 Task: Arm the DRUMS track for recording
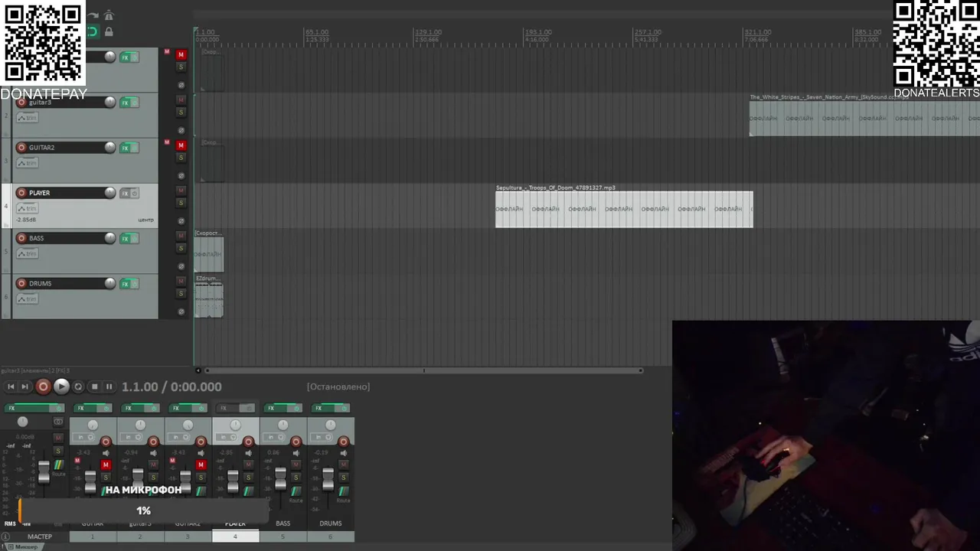(21, 283)
